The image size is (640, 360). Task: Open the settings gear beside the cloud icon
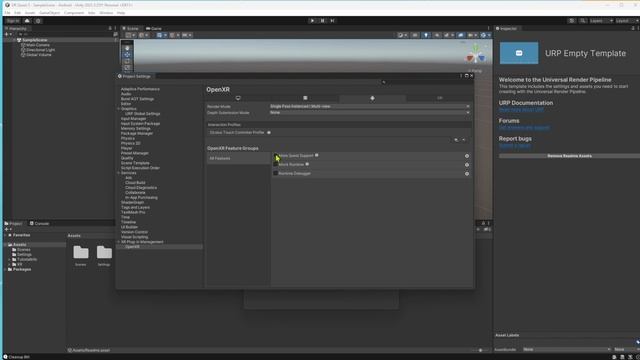pyautogui.click(x=38, y=21)
